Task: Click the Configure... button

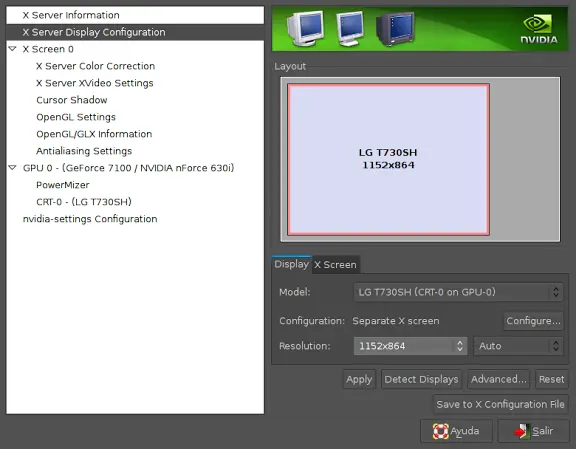Action: [533, 321]
